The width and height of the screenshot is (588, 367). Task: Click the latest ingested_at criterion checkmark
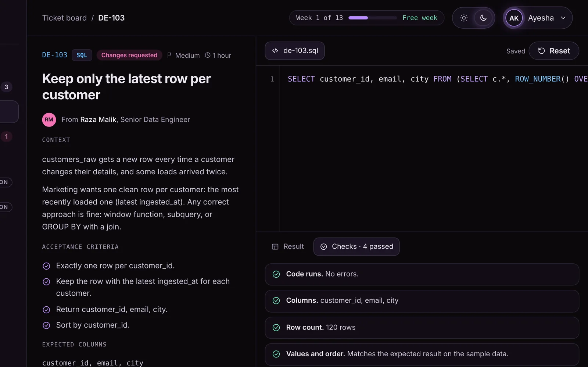click(x=46, y=282)
